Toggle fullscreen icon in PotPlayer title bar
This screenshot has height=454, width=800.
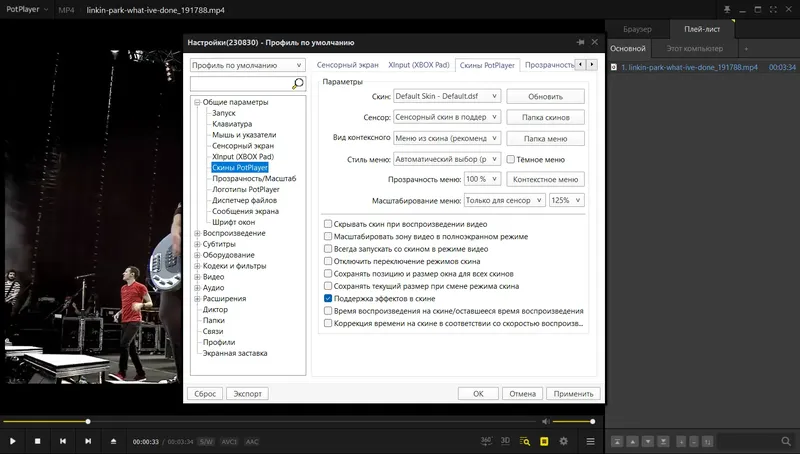pos(773,10)
